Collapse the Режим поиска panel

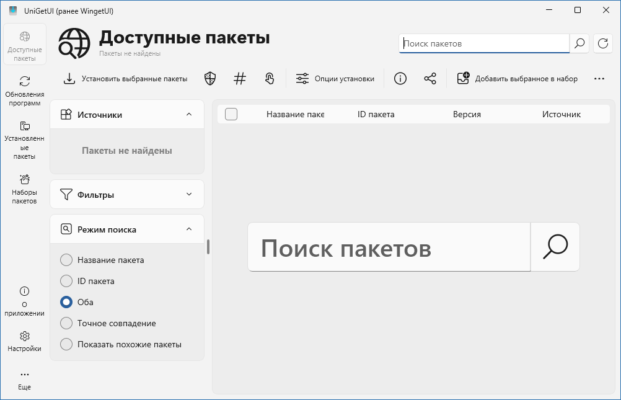coord(189,229)
